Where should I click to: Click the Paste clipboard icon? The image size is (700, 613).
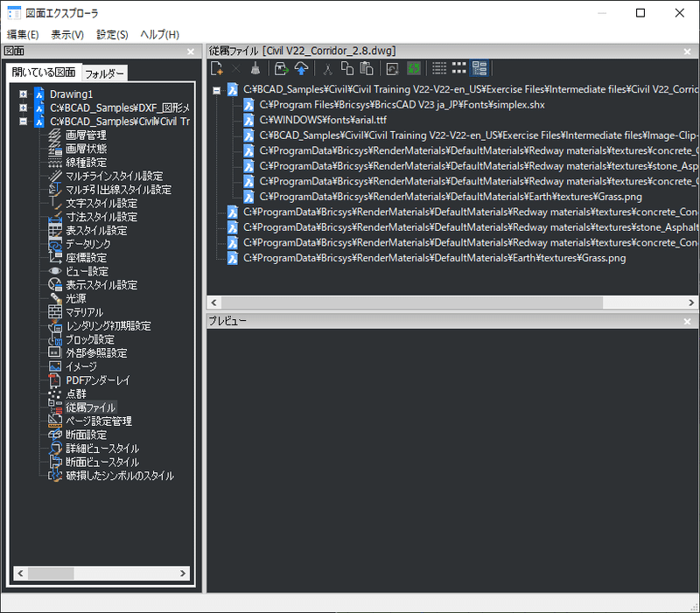[x=367, y=69]
